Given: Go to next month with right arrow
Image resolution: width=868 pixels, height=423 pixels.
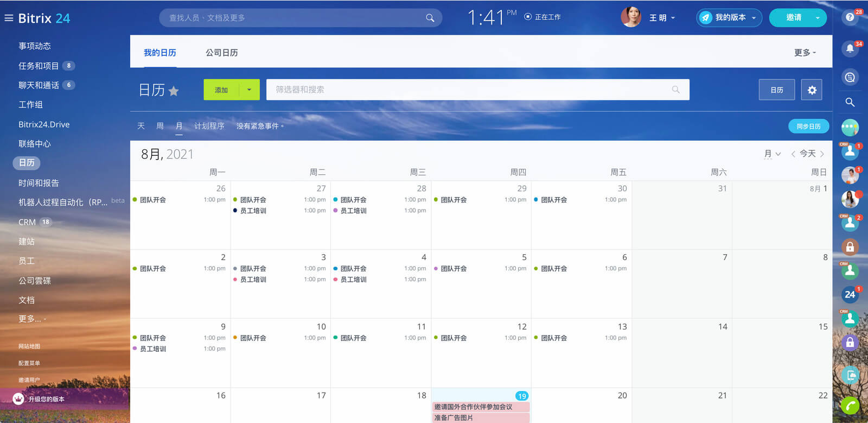Looking at the screenshot, I should 822,154.
